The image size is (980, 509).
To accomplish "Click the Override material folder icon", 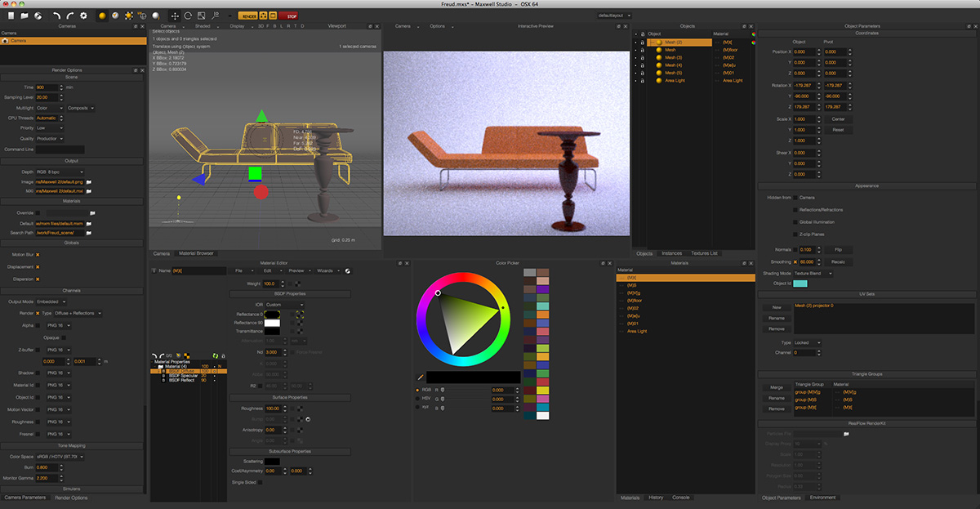I will (92, 212).
